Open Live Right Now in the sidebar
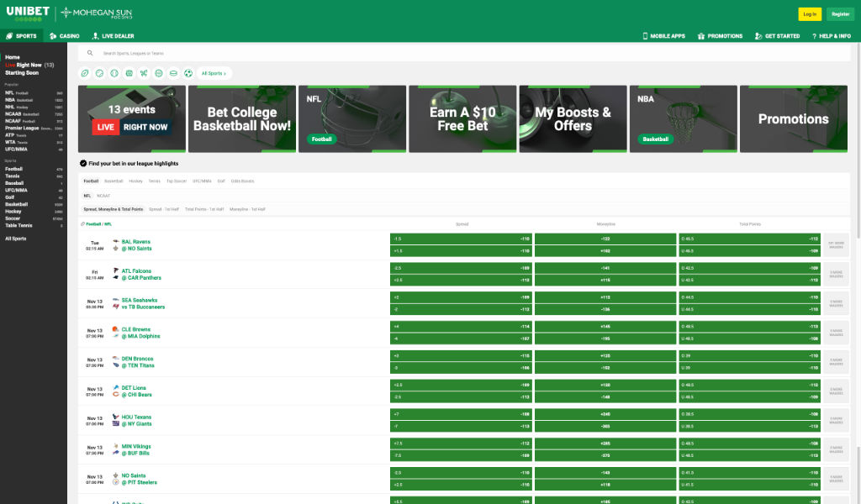This screenshot has height=504, width=861. point(29,65)
